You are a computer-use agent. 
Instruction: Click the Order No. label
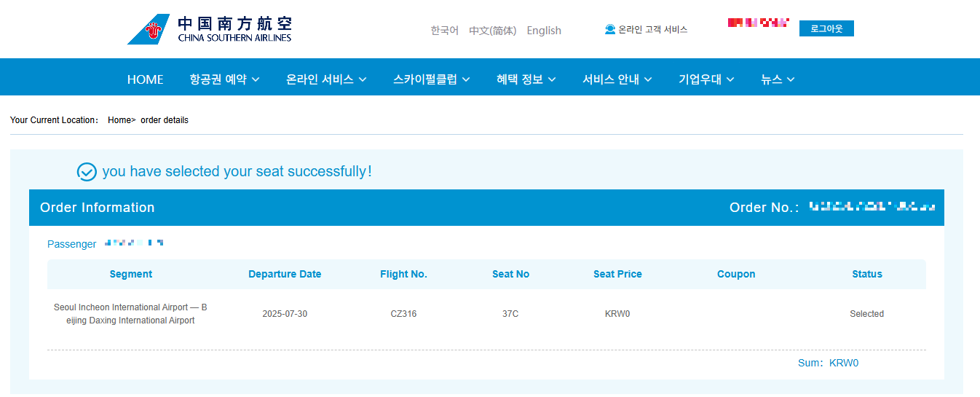point(764,208)
